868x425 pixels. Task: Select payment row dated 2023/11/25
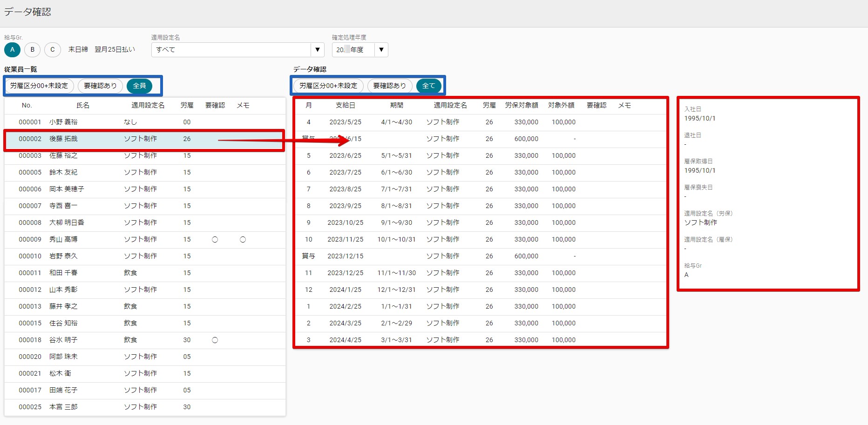click(x=481, y=239)
